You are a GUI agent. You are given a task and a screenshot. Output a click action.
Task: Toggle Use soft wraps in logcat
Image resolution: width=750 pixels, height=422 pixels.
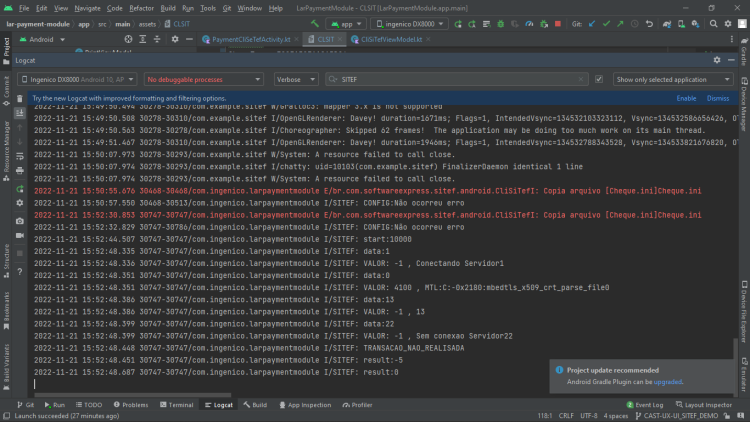[x=20, y=156]
